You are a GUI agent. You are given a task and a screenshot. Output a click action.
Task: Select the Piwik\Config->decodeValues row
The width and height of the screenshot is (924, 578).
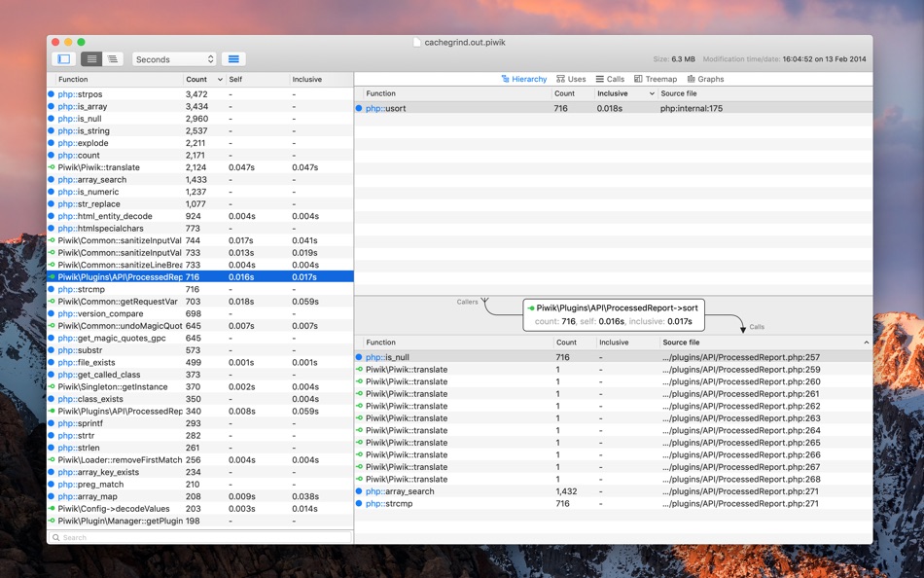point(200,508)
